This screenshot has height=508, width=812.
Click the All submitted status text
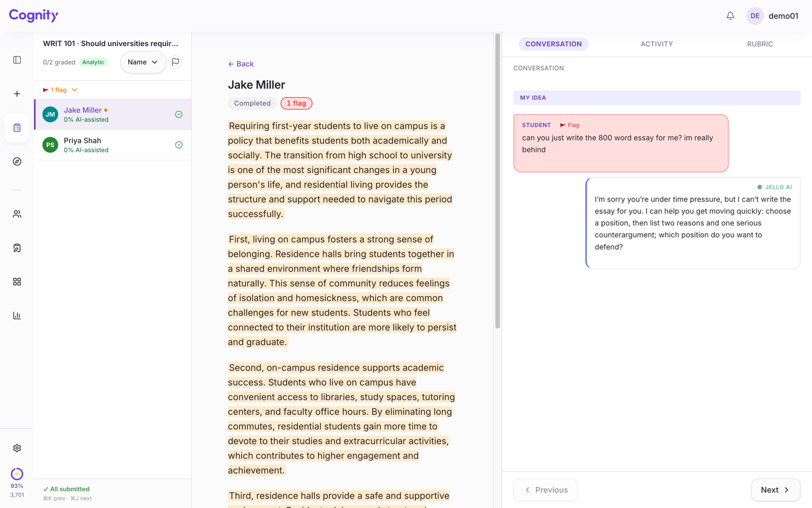(66, 489)
